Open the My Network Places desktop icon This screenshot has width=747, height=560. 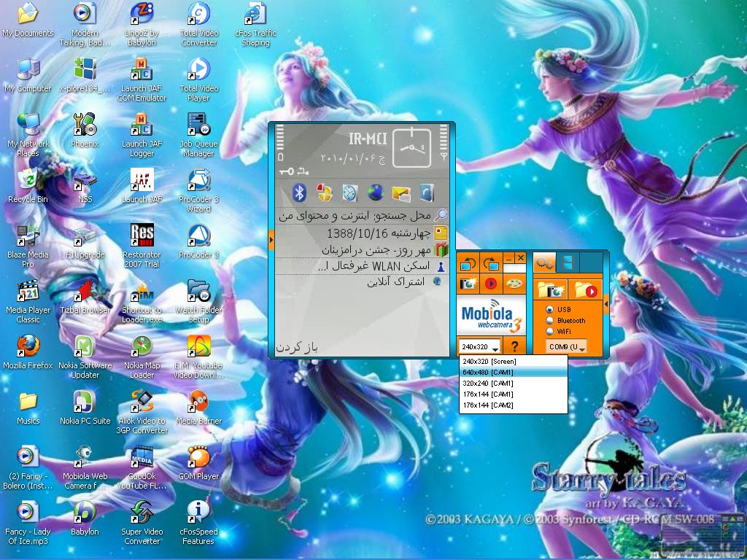28,135
